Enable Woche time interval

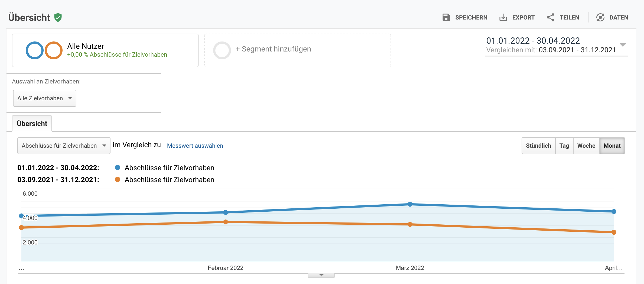(x=586, y=146)
